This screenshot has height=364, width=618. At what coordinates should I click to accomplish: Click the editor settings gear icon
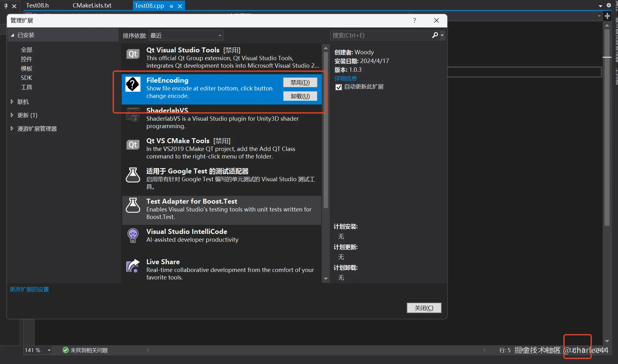(x=609, y=5)
